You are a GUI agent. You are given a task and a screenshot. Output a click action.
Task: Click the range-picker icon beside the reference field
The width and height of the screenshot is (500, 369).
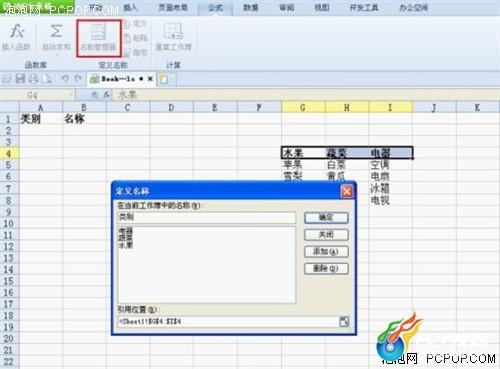(x=344, y=322)
